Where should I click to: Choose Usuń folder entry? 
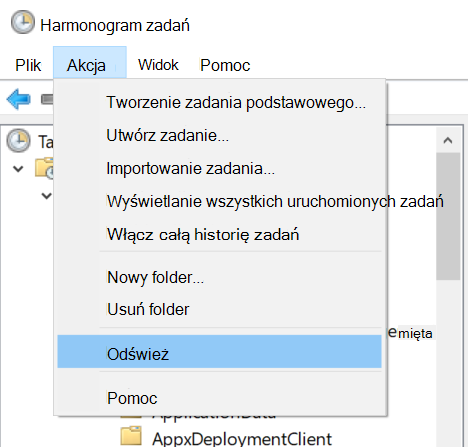tap(219, 309)
